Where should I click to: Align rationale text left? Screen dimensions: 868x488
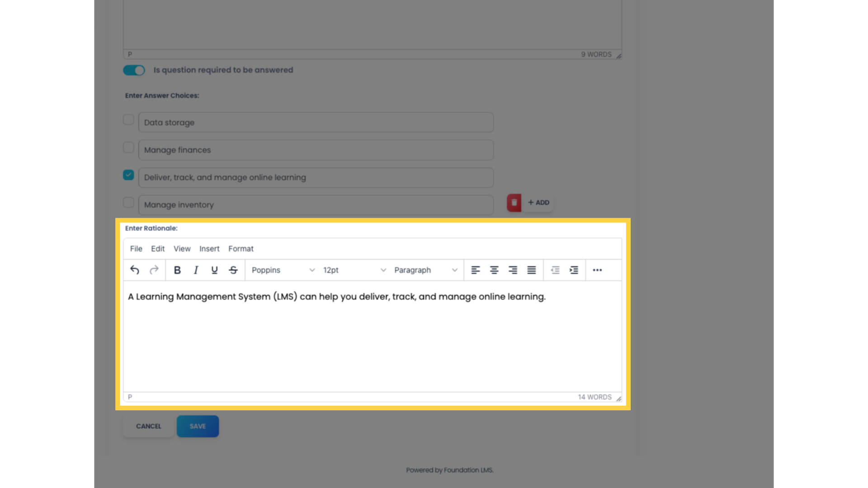click(x=475, y=270)
